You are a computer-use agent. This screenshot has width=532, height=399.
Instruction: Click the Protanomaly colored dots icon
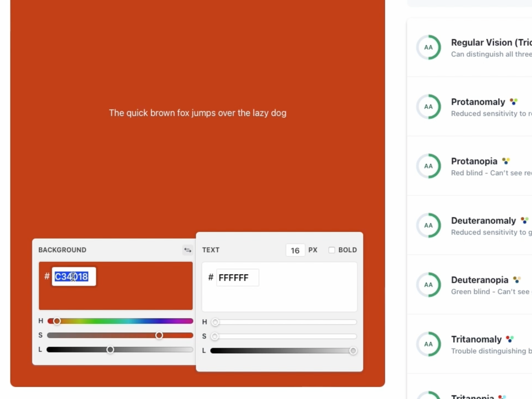pyautogui.click(x=514, y=101)
